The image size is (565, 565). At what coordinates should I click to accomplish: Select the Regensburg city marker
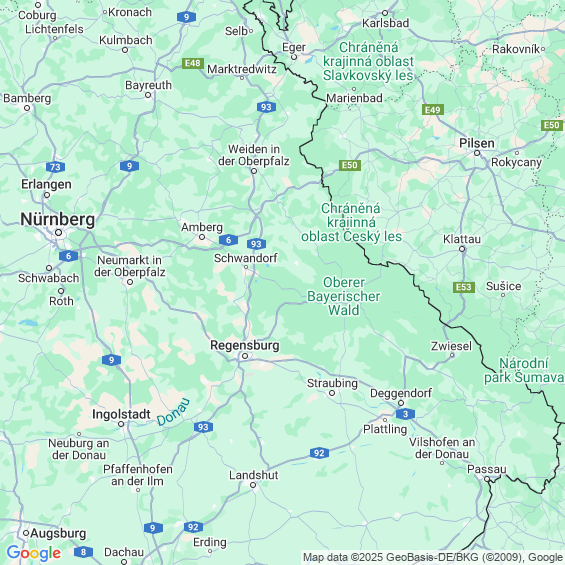(x=245, y=356)
